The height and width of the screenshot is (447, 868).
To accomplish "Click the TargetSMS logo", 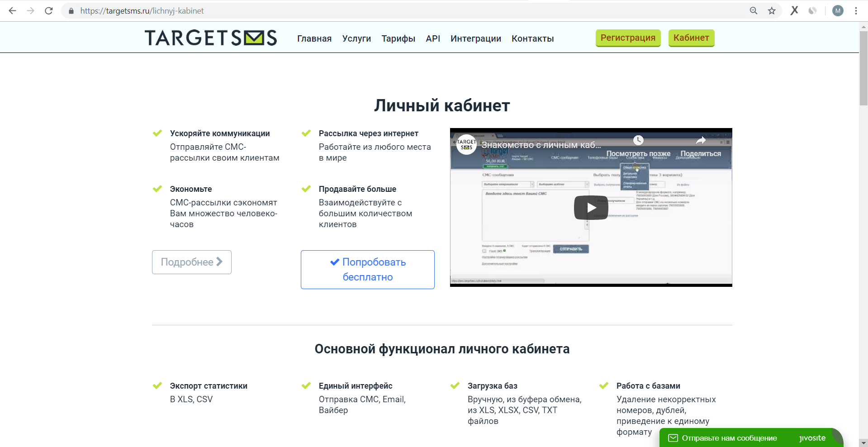I will pos(211,38).
